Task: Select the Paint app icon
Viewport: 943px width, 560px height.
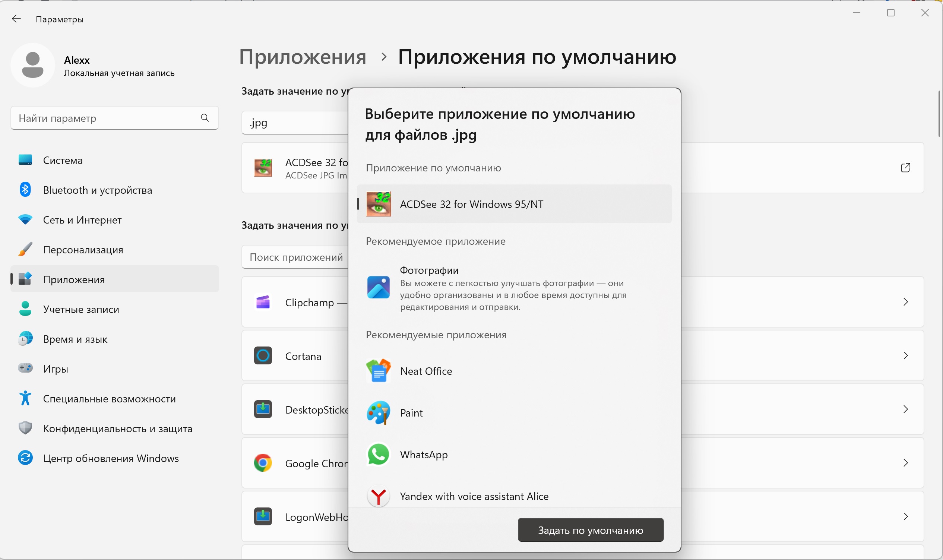Action: coord(378,413)
